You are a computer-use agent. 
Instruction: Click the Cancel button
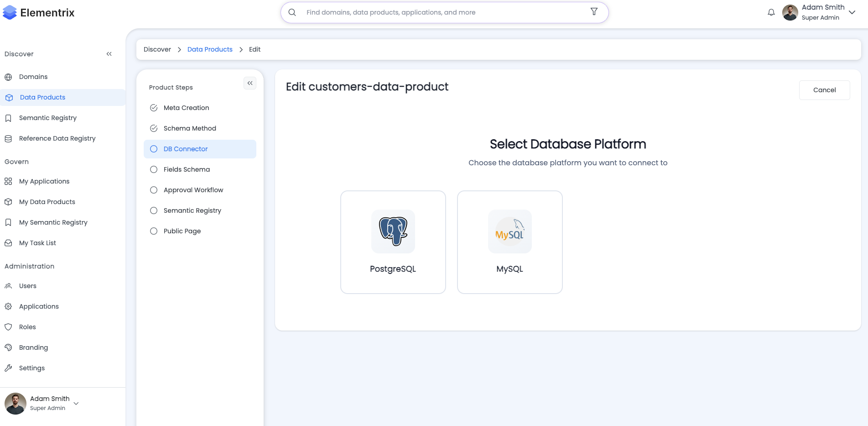824,90
